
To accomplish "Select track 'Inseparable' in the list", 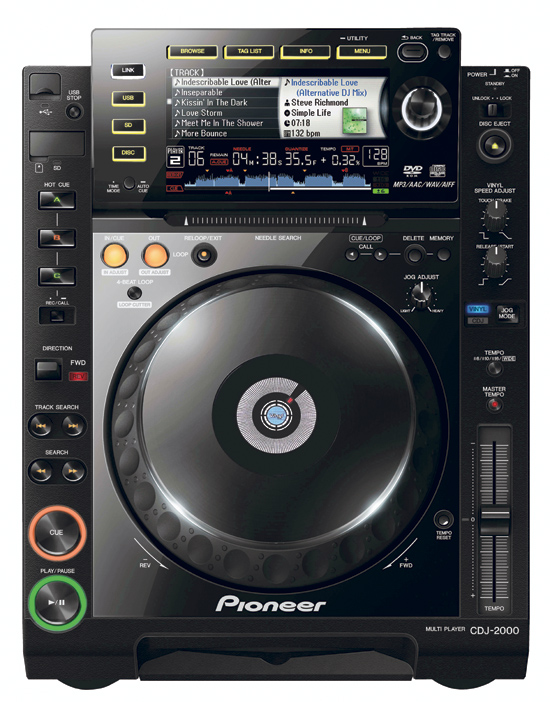I will point(226,93).
